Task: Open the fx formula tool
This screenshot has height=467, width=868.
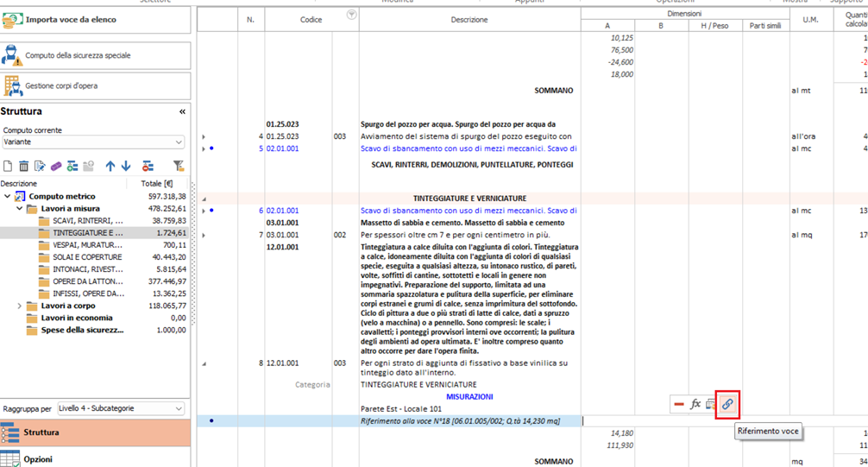Action: [x=695, y=404]
